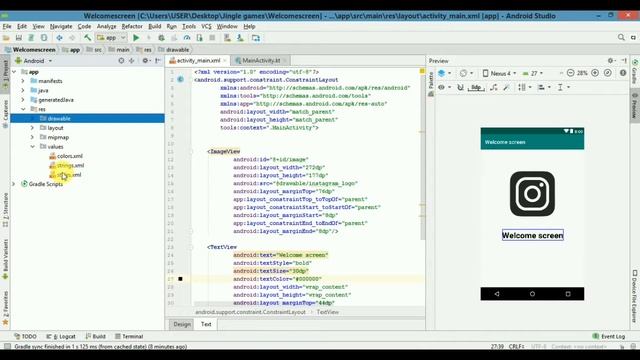640x360 pixels.
Task: Run the app with the green play button
Action: 136,38
